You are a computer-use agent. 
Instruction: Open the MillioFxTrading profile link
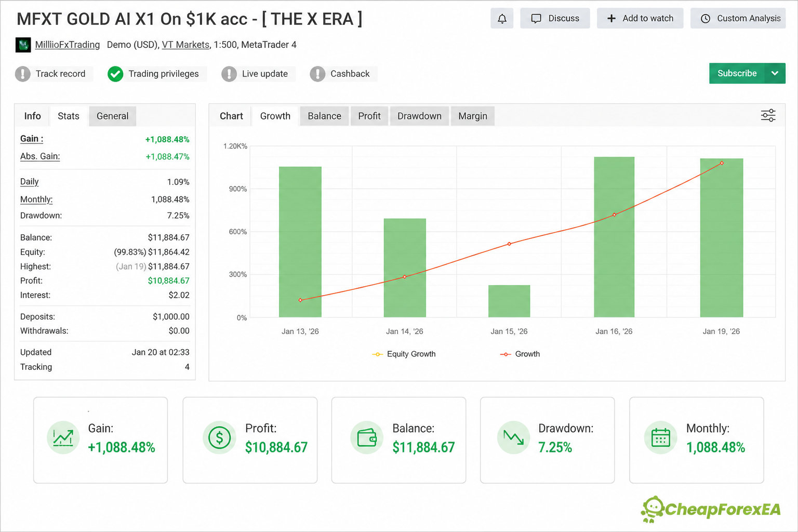point(68,45)
